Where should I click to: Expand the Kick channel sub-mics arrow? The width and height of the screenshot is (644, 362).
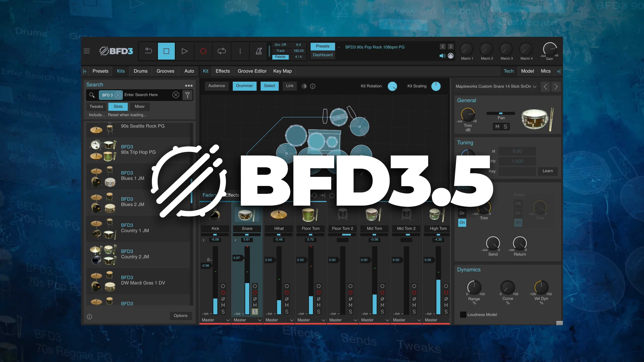[x=204, y=240]
